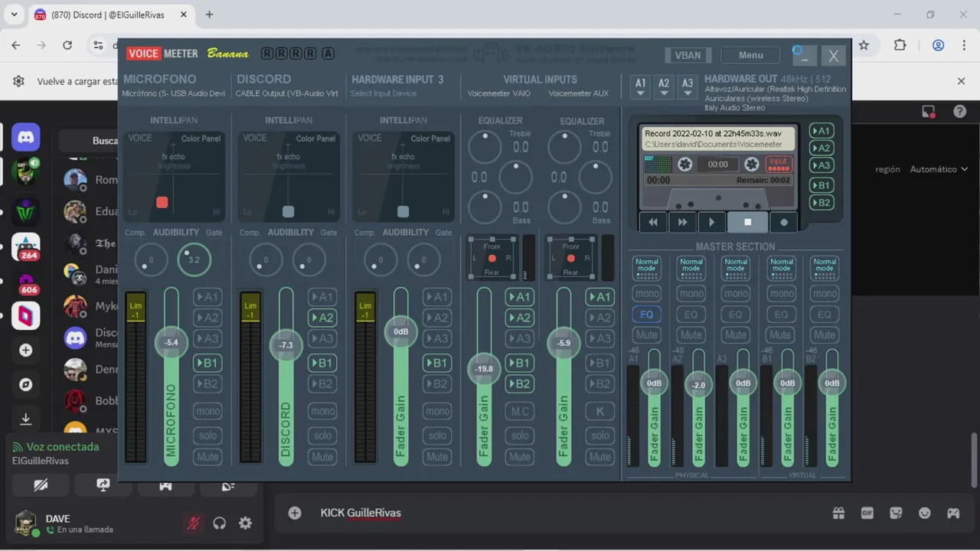Open the server icon with 264 badge

coord(26,246)
